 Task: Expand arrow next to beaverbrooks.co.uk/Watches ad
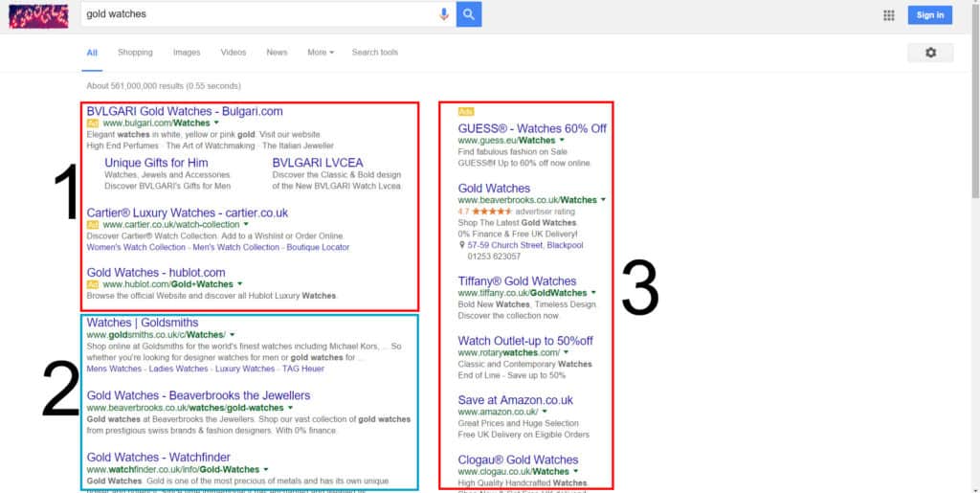pyautogui.click(x=603, y=200)
